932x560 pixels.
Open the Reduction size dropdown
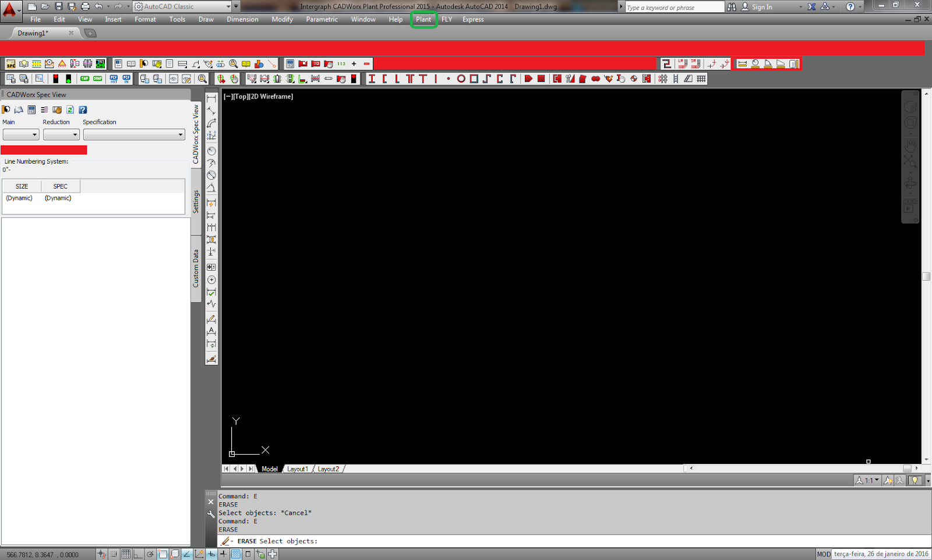click(61, 134)
